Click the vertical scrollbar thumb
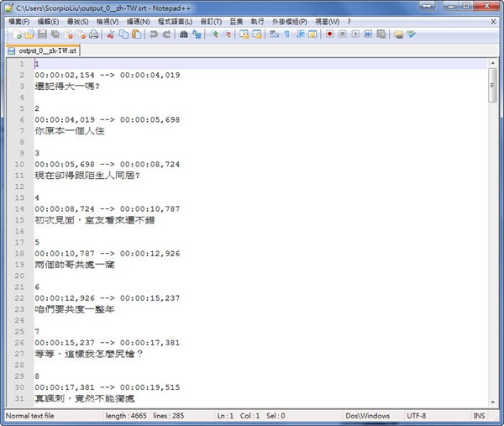 (492, 85)
